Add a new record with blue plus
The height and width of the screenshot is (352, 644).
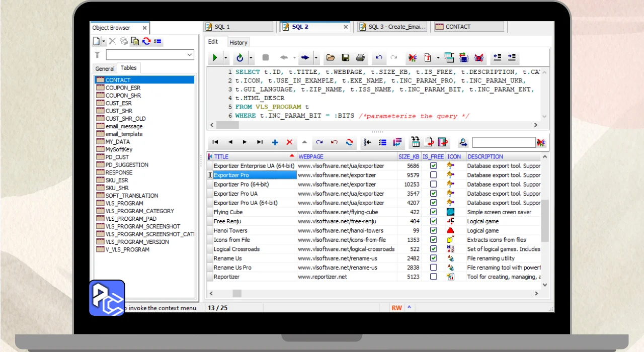click(275, 142)
